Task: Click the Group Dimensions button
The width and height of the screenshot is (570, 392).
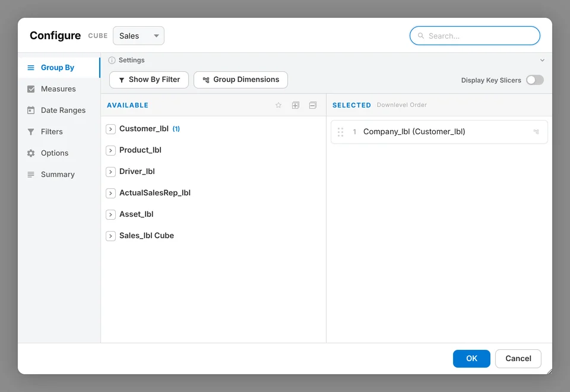Action: 240,80
